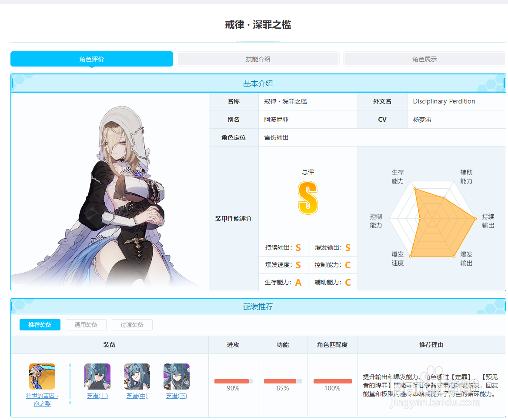This screenshot has width=508, height=420.
Task: Click the radar chart label 持续输出
Action: (x=488, y=221)
